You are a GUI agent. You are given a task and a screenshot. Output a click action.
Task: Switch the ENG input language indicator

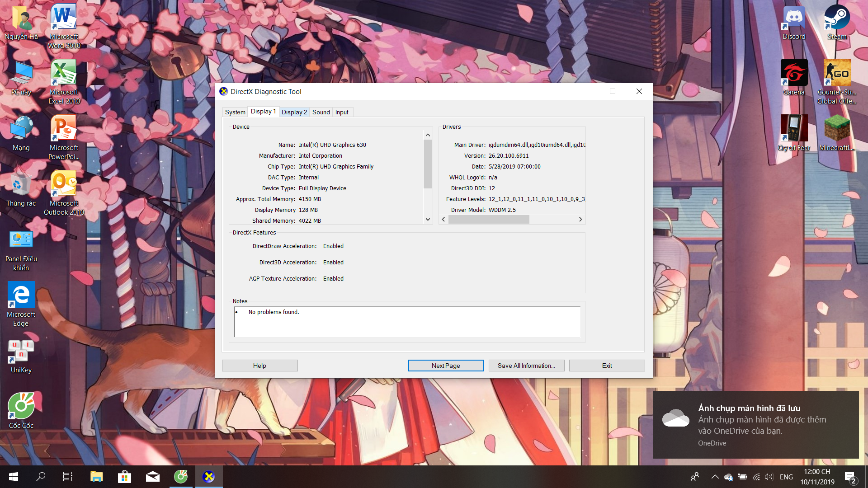pyautogui.click(x=786, y=477)
